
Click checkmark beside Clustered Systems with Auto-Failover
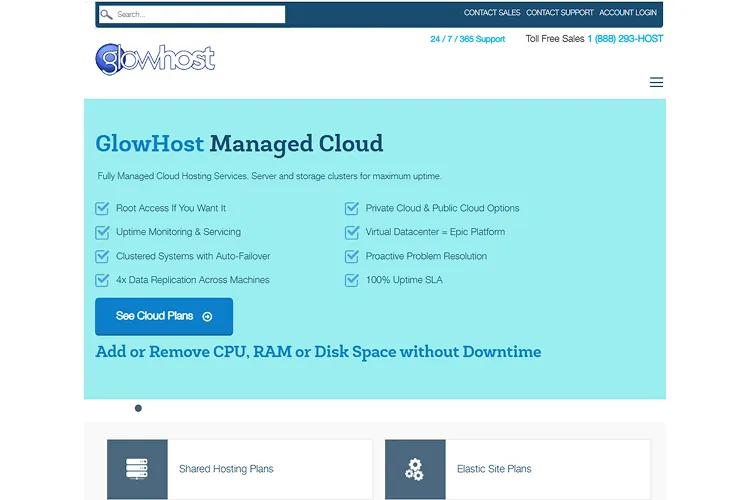(102, 256)
